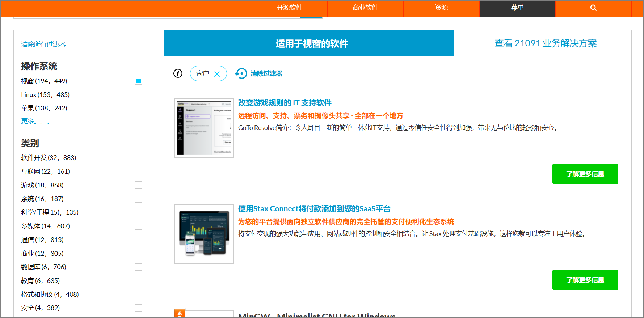
Task: Open the GoTo Resolve screenshot thumbnail
Action: click(204, 128)
